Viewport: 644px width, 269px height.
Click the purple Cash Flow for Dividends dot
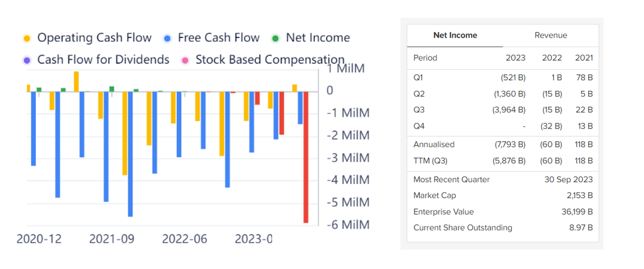point(27,60)
